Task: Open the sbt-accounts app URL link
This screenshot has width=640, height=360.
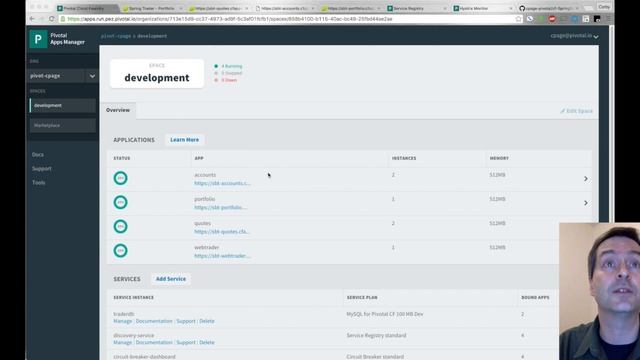Action: [x=222, y=183]
